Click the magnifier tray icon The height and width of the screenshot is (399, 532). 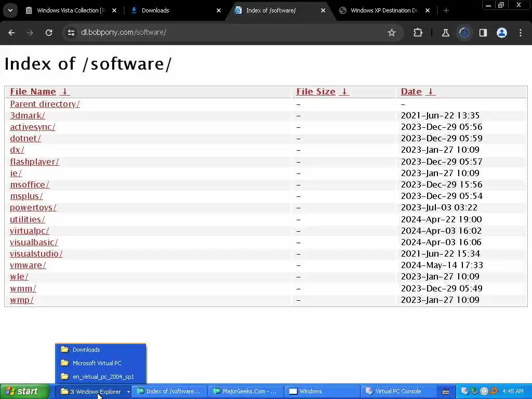tap(494, 392)
